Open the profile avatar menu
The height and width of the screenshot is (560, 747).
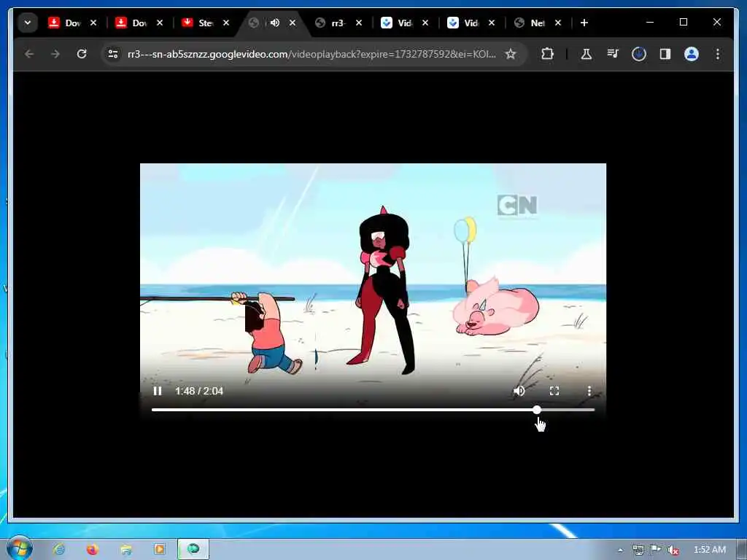point(692,54)
